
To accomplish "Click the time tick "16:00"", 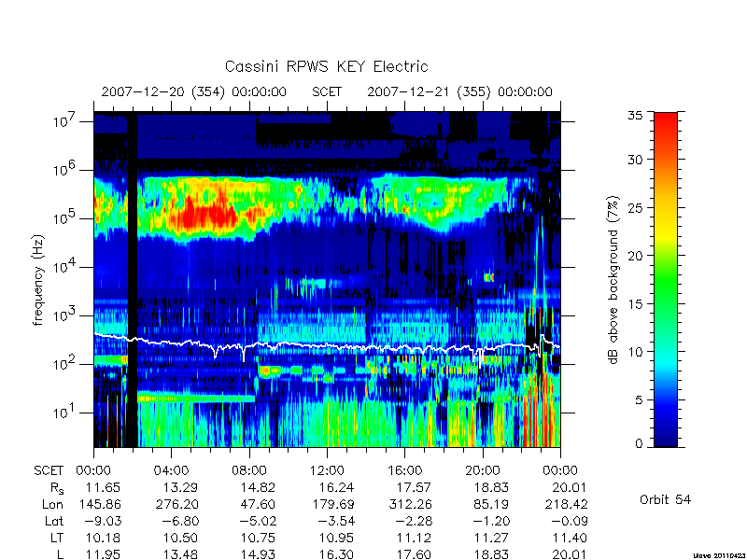I will pos(404,470).
